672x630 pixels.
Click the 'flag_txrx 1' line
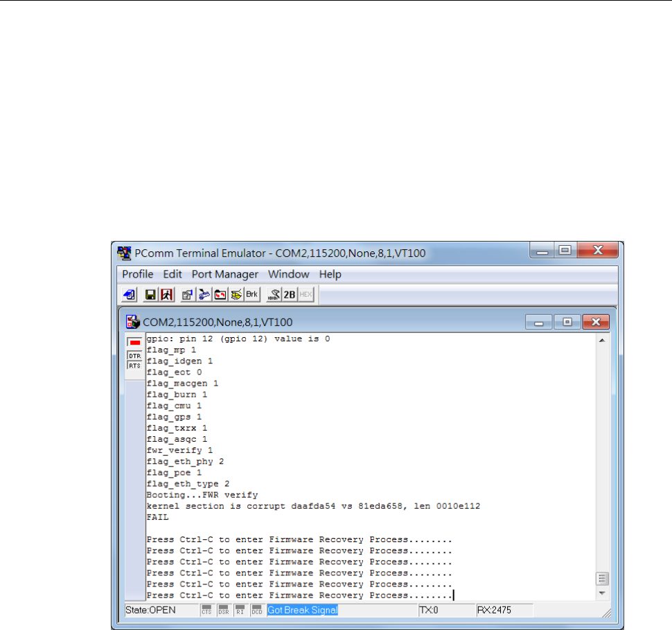(x=177, y=429)
